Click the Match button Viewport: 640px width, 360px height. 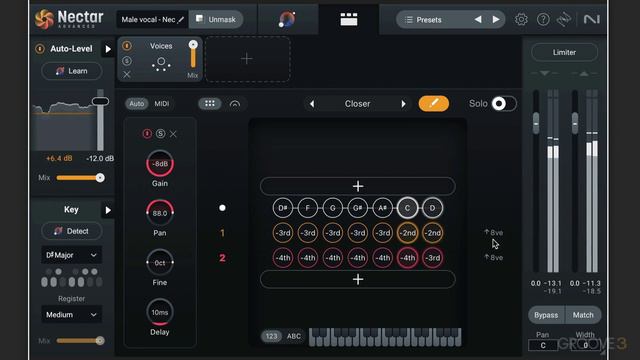pos(583,315)
